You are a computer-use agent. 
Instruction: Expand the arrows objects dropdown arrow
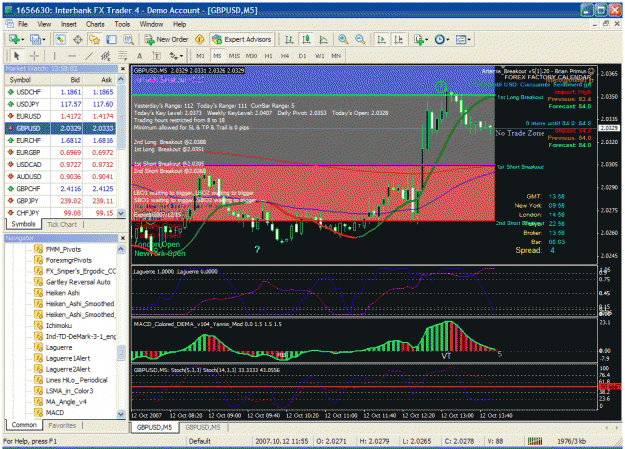[181, 56]
